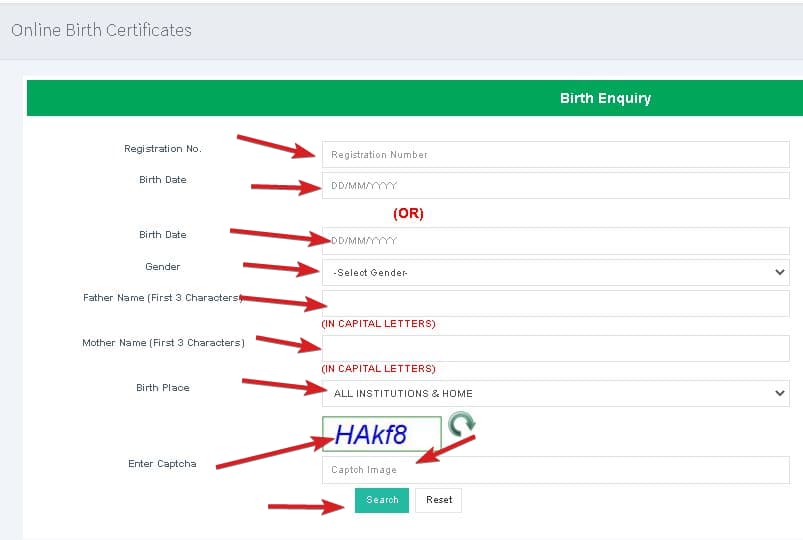Click the Father Name (First 3 Characters) label
The width and height of the screenshot is (803, 540).
pyautogui.click(x=162, y=298)
